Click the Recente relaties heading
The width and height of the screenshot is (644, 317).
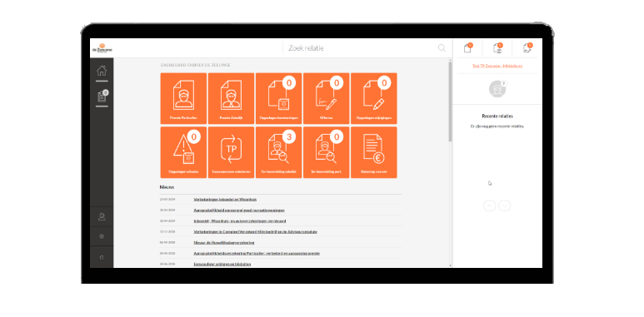(497, 116)
